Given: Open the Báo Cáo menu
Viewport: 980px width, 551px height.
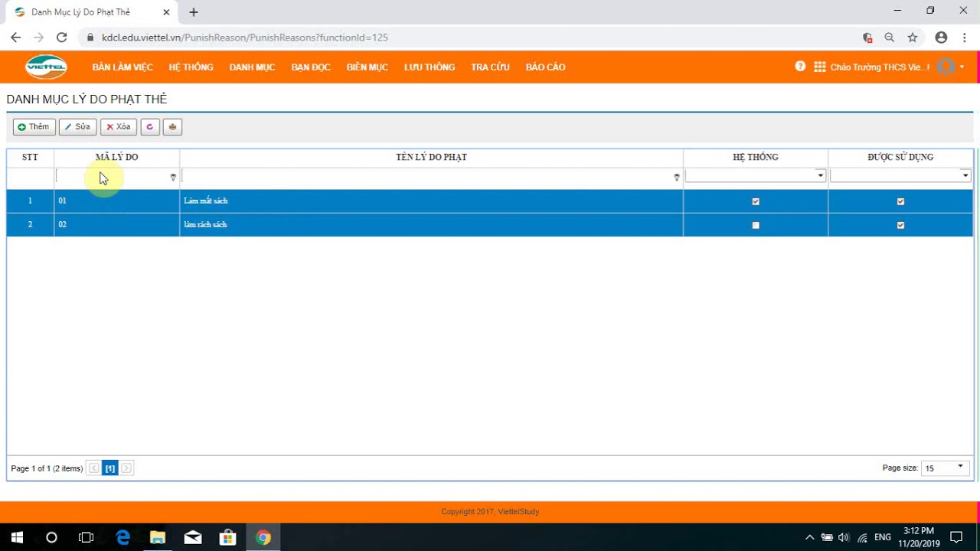Looking at the screenshot, I should point(546,67).
